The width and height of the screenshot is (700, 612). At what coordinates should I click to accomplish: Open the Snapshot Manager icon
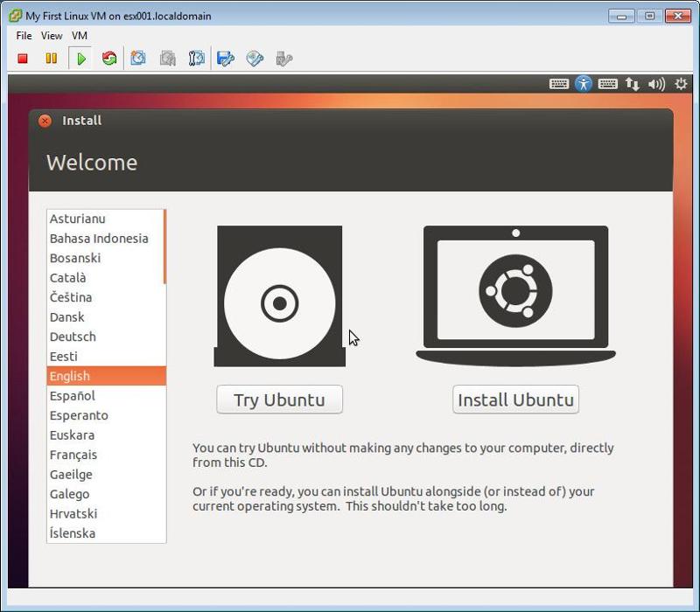coord(196,59)
